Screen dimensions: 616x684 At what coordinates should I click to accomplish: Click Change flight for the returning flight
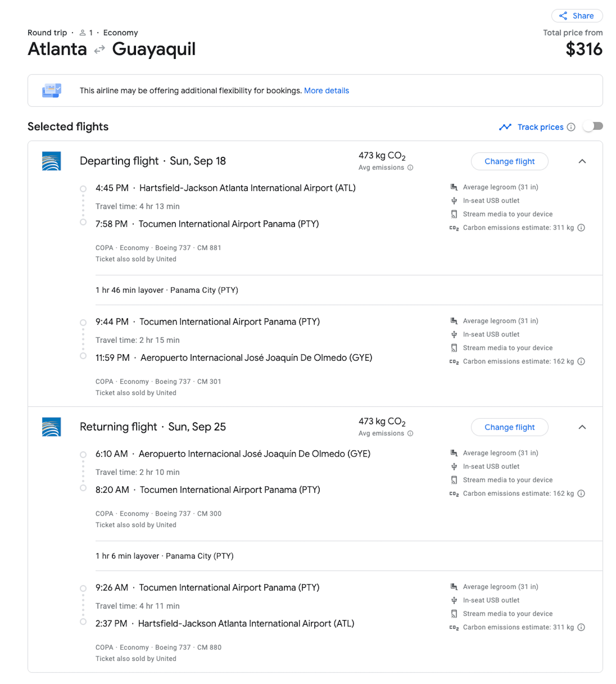[509, 427]
